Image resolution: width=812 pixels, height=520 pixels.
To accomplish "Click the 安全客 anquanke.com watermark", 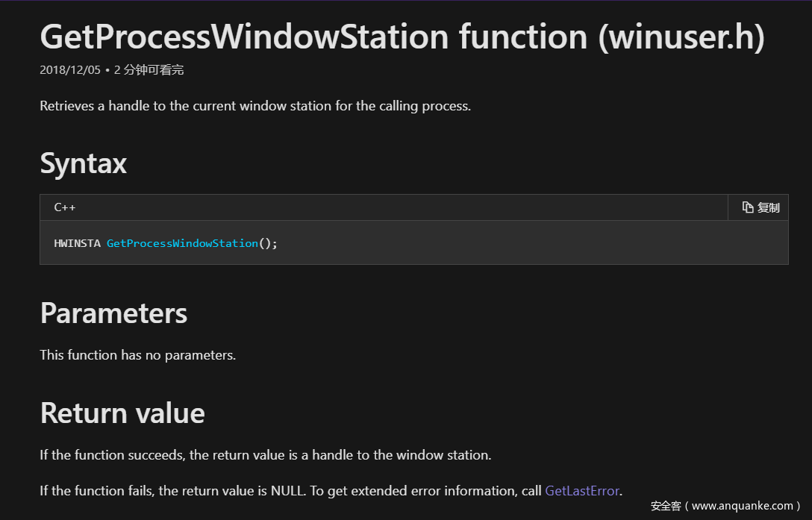I will [725, 506].
